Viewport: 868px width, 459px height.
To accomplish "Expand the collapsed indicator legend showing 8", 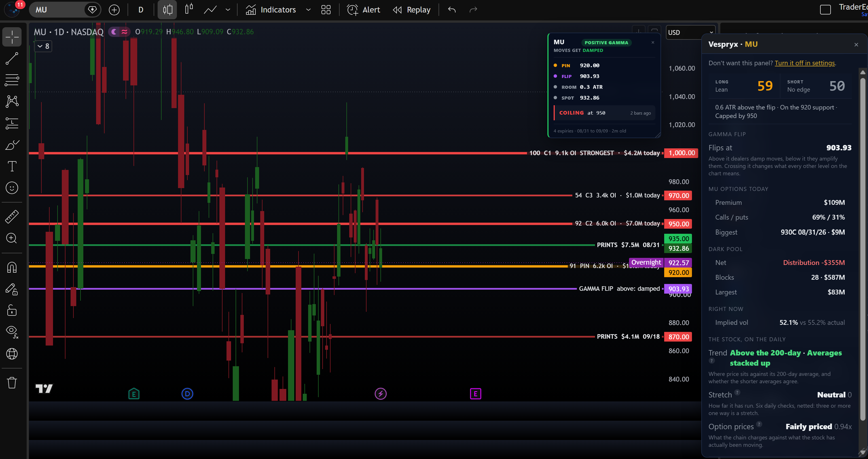I will click(43, 46).
